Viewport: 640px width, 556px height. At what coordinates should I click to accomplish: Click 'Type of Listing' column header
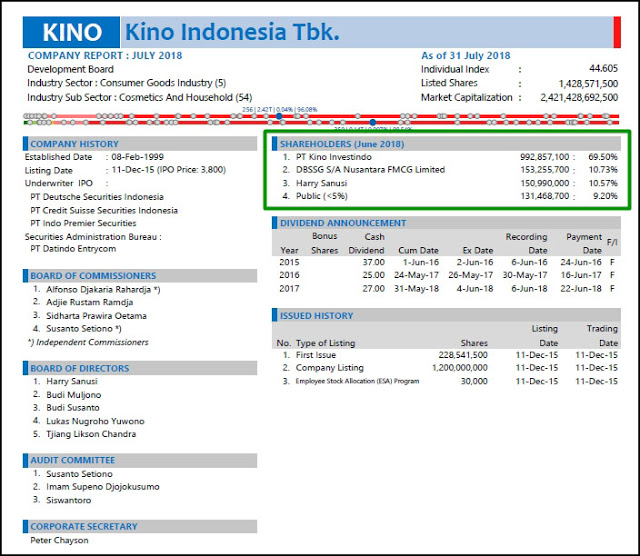325,343
